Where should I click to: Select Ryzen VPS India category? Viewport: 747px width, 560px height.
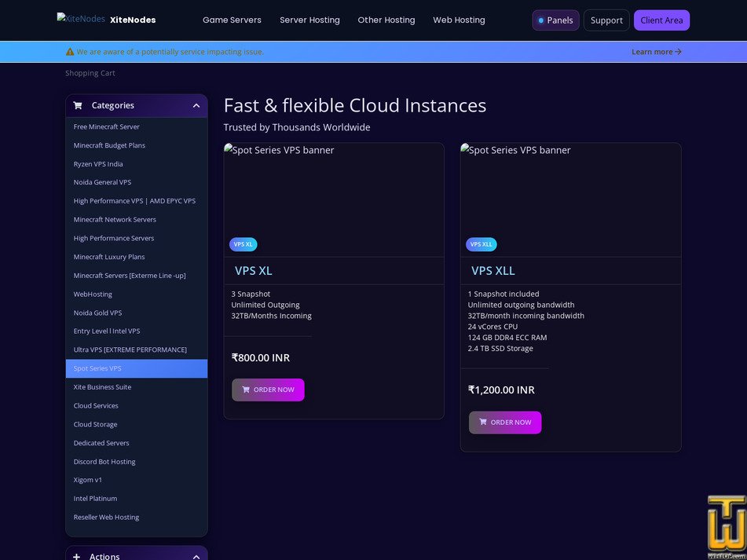tap(136, 164)
